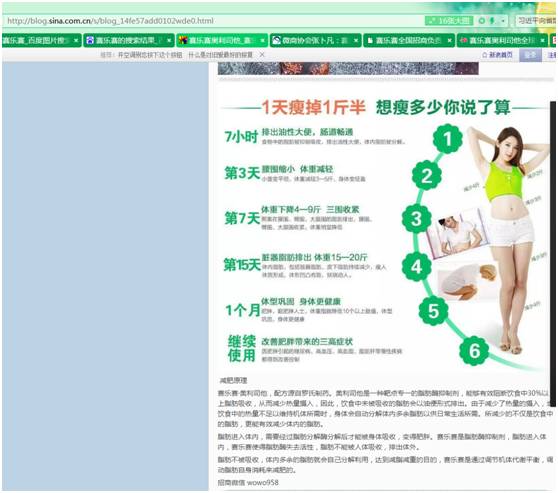Close the 喜乐喜全国招商负责 tab
Image resolution: width=558 pixels, height=493 pixels.
[x=449, y=41]
